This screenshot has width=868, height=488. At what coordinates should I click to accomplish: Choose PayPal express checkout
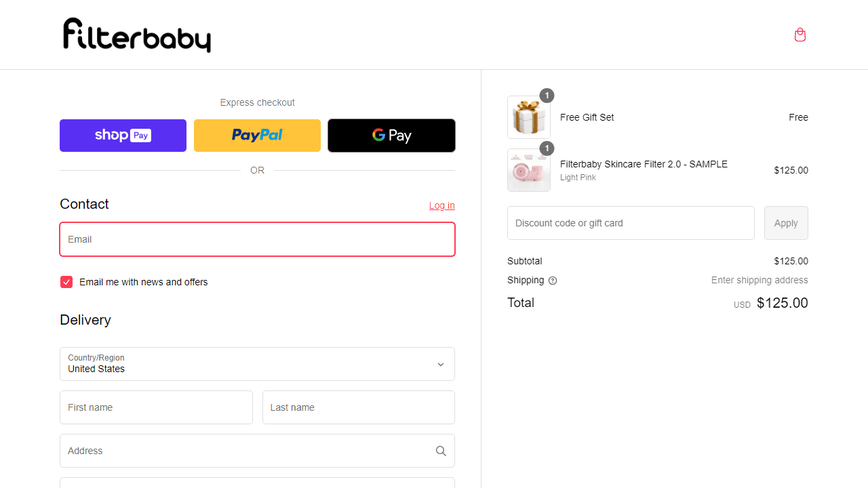(257, 136)
